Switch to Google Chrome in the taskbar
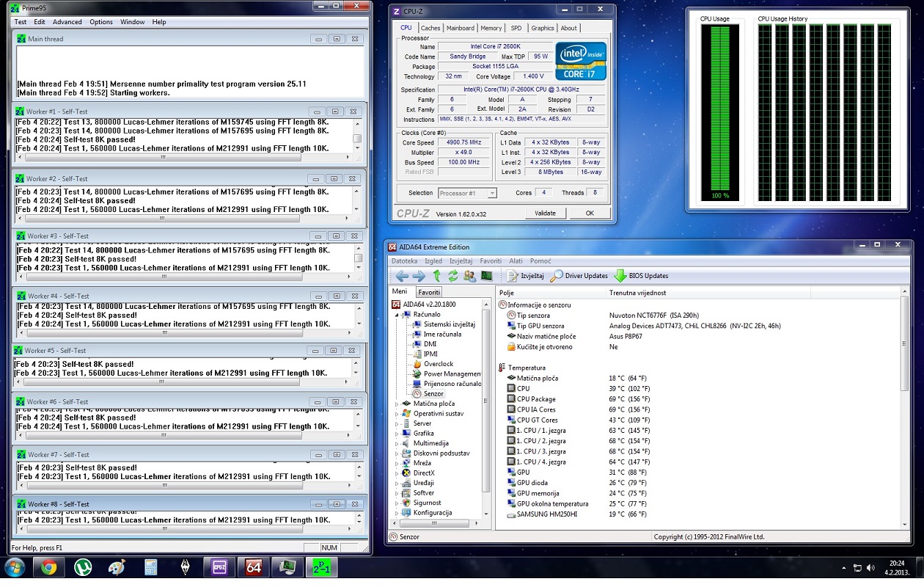The height and width of the screenshot is (587, 924). 48,566
